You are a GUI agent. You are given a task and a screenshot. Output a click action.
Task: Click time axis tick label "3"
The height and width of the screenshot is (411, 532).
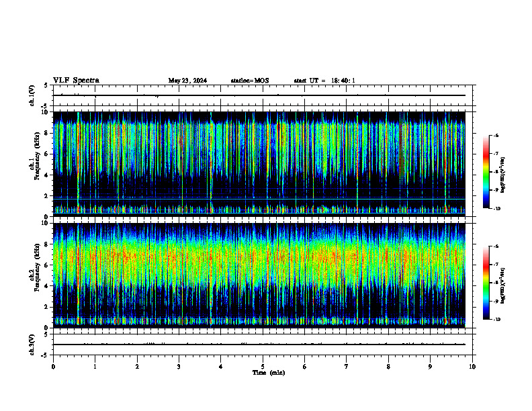[x=179, y=367]
